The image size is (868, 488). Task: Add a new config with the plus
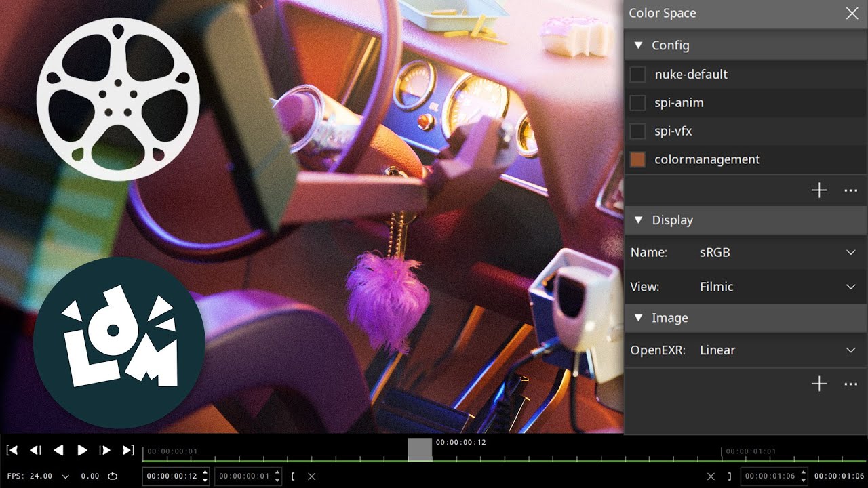(819, 191)
